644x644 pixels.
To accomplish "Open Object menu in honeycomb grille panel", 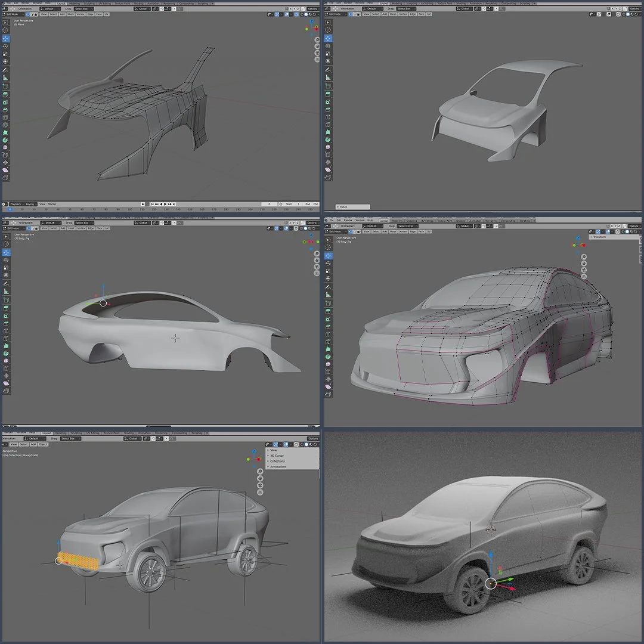I will click(43, 444).
